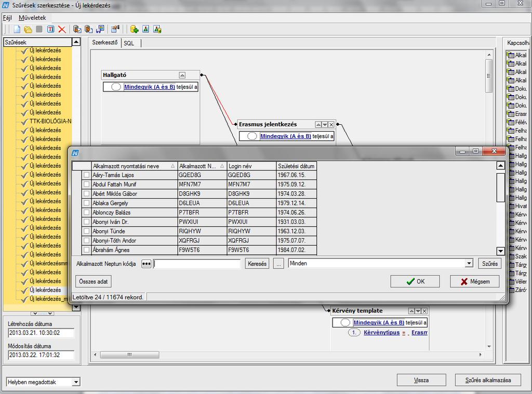Image resolution: width=532 pixels, height=394 pixels.
Task: Sort by 'Alkalmazott nyomtatási neve' column header
Action: pos(134,166)
